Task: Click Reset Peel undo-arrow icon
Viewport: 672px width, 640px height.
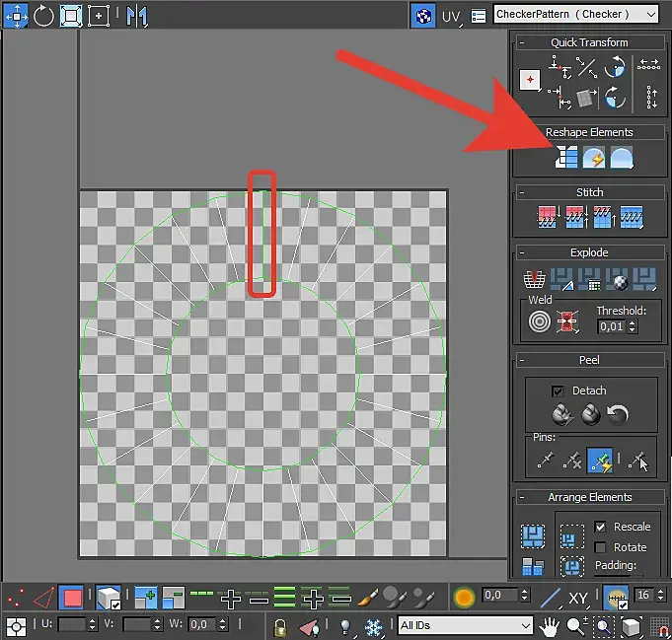Action: point(618,415)
